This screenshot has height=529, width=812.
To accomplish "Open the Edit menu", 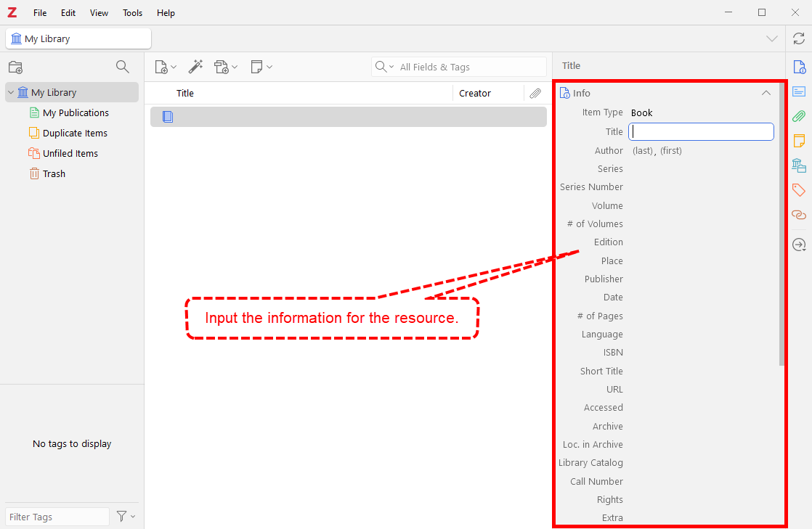I will (68, 13).
